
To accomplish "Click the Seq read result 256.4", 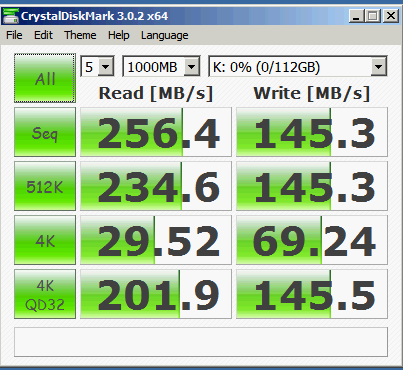I will click(156, 132).
